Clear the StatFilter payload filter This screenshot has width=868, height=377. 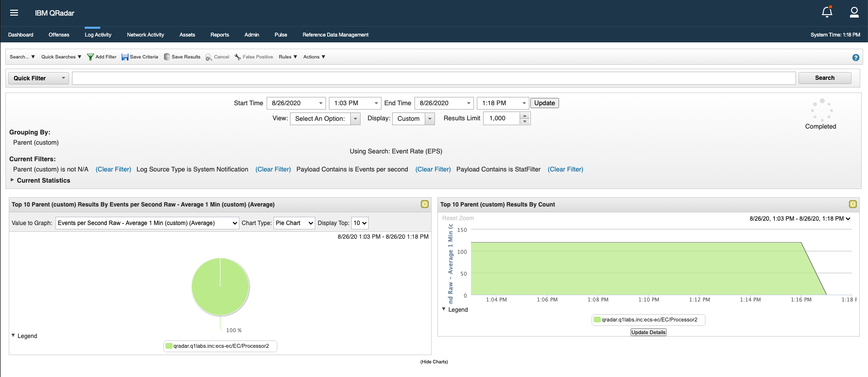[565, 170]
